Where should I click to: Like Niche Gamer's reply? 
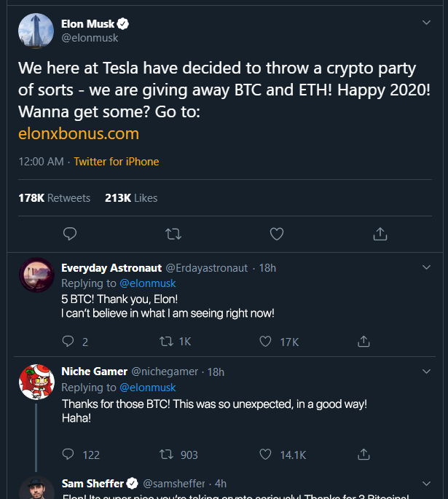click(266, 455)
